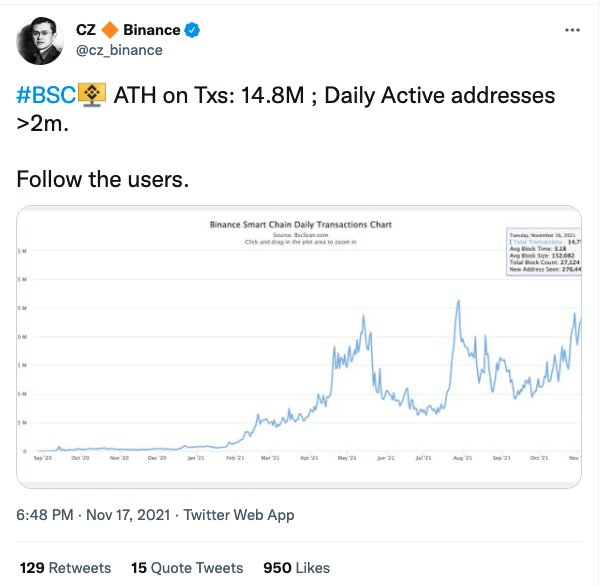Click CZ's profile avatar photo
Image resolution: width=600 pixels, height=586 pixels.
tap(42, 40)
